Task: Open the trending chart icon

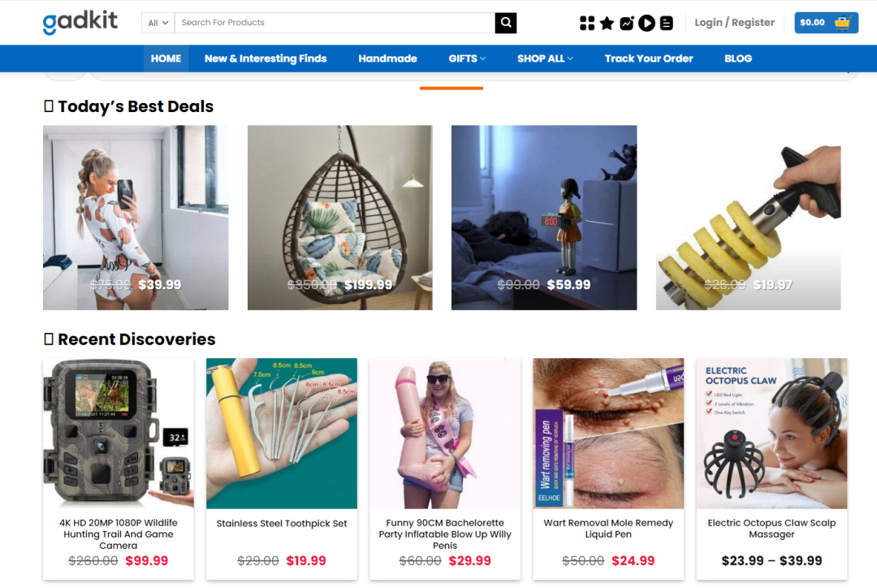Action: 627,23
